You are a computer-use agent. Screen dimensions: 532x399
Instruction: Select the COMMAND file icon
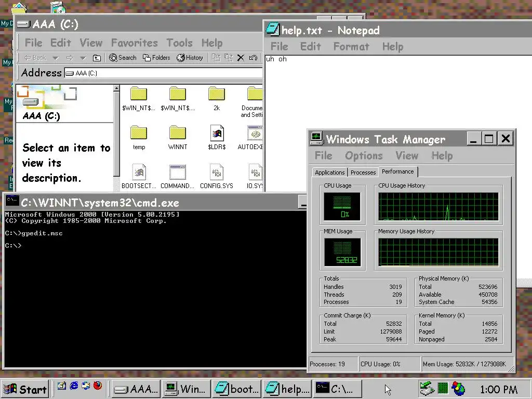pos(178,172)
